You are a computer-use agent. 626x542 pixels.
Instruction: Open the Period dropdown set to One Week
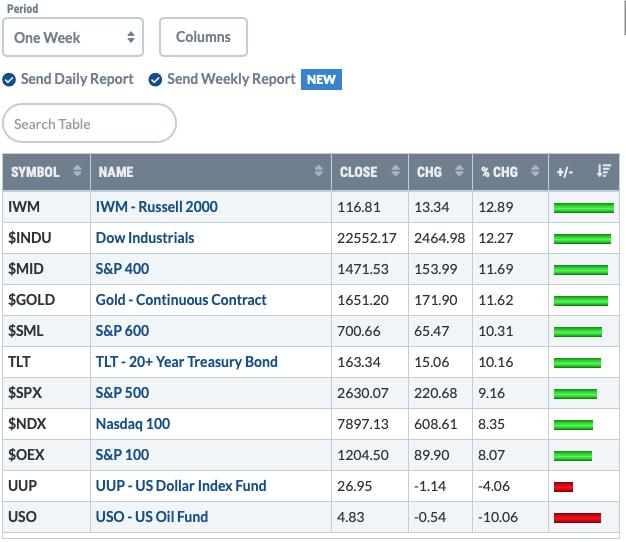coord(73,37)
